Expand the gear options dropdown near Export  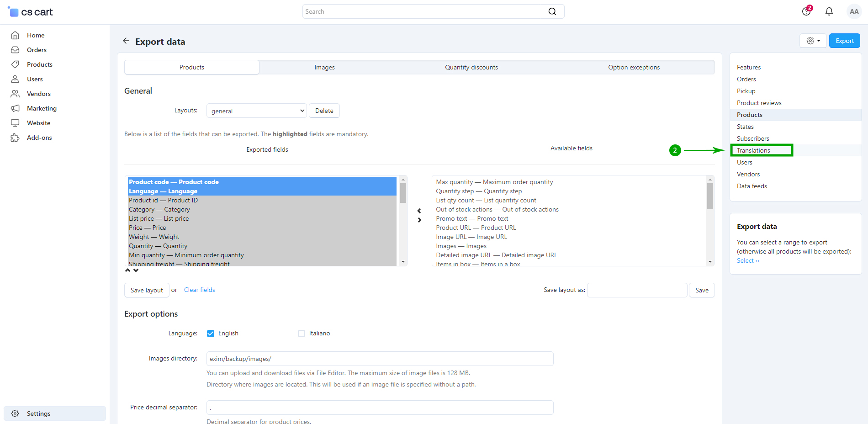point(813,41)
